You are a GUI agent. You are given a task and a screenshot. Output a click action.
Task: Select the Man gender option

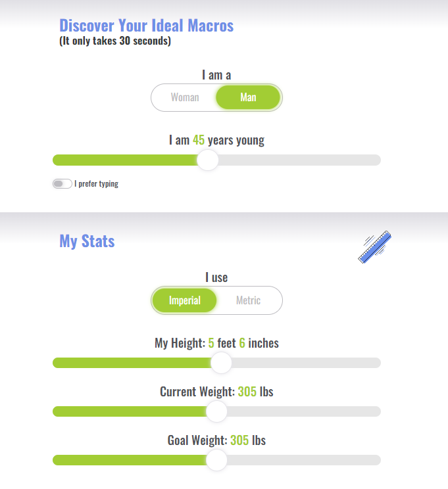click(x=248, y=98)
